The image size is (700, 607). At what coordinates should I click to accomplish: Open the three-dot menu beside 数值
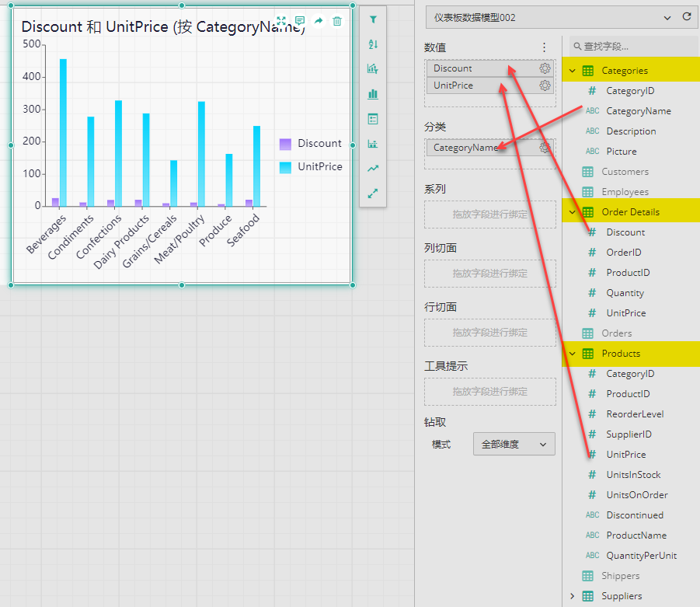click(544, 47)
